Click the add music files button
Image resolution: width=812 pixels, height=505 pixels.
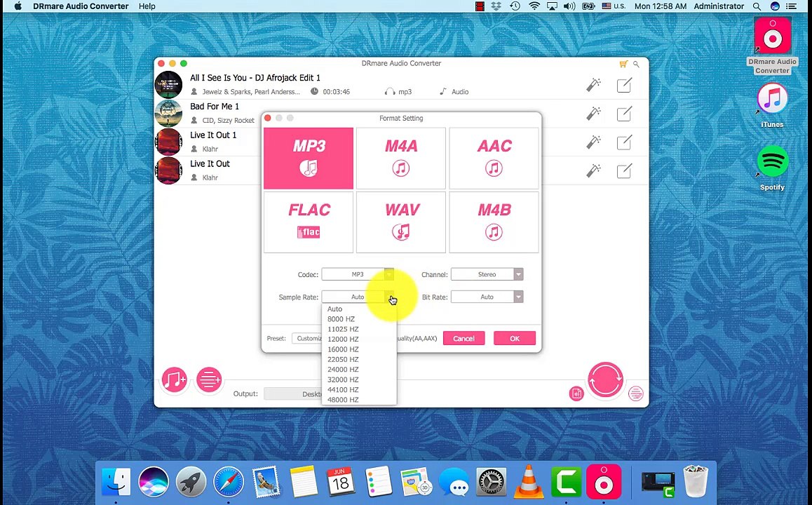[x=174, y=379]
